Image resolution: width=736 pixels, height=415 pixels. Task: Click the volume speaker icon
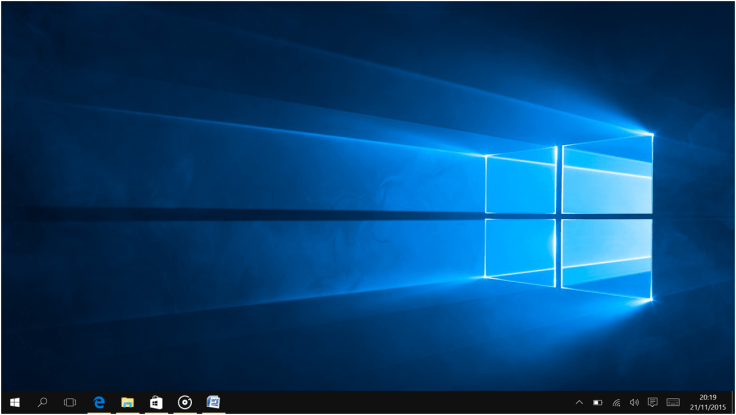634,403
